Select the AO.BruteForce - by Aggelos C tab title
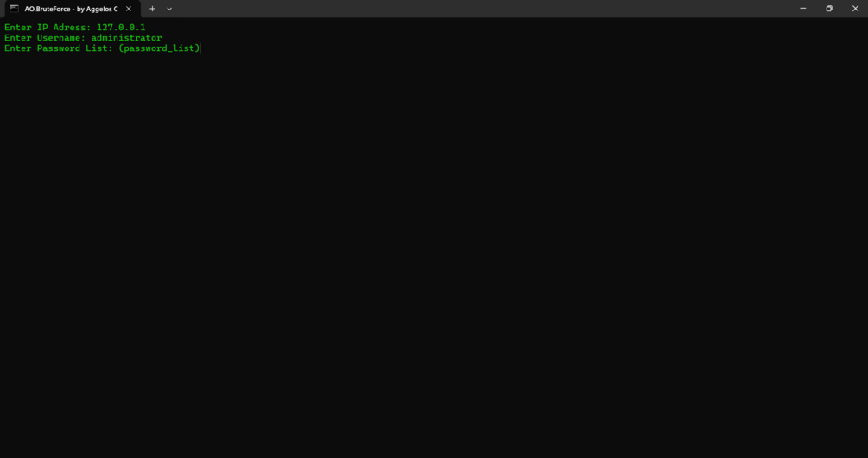Screen dimensions: 868x458 [x=72, y=9]
